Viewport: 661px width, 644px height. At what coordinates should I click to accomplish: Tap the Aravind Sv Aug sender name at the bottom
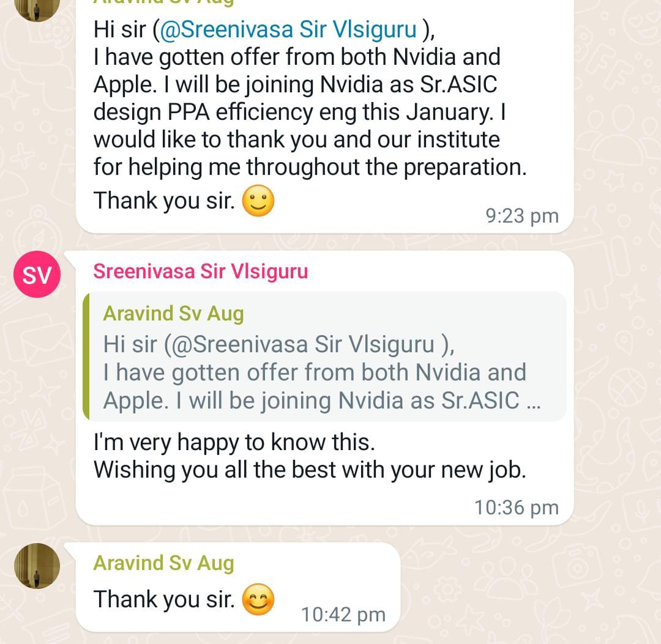[x=163, y=563]
